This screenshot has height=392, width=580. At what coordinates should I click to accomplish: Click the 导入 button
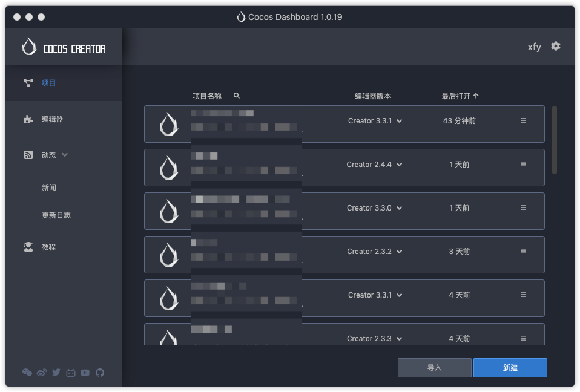tap(435, 368)
